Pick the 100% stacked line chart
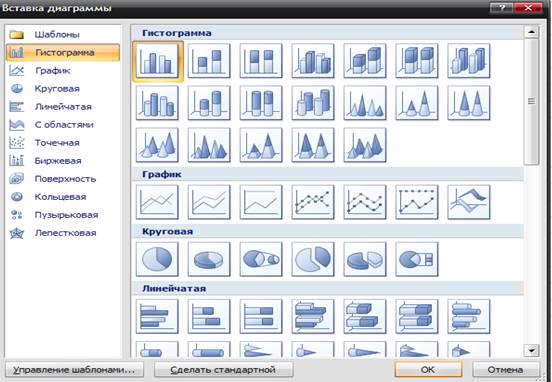Viewport: 552px width, 382px height. coord(261,202)
